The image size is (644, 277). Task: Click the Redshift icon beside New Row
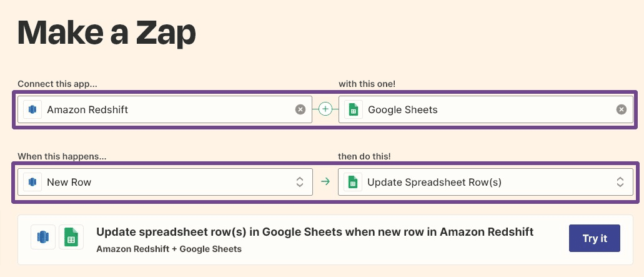(x=32, y=182)
